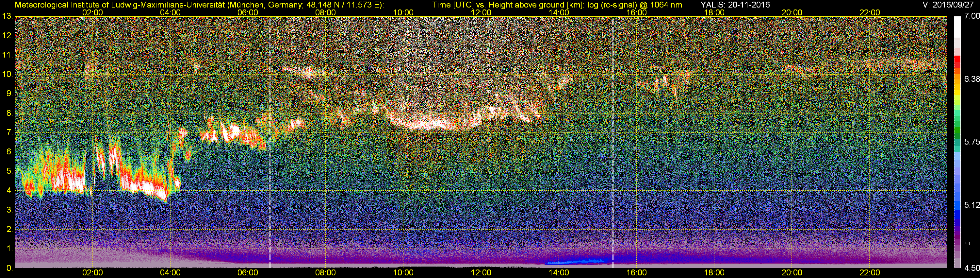Select the 22:00 tick label on the bottom axis
Image resolution: width=980 pixels, height=278 pixels.
click(870, 273)
